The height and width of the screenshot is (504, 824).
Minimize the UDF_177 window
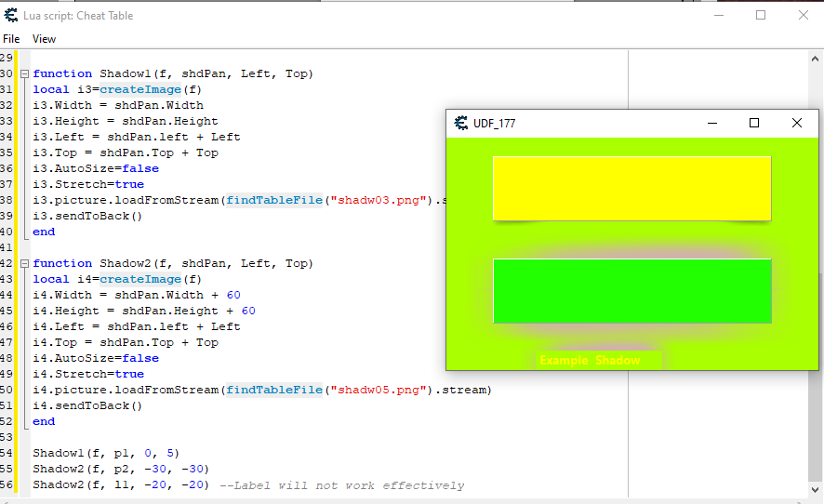[712, 123]
